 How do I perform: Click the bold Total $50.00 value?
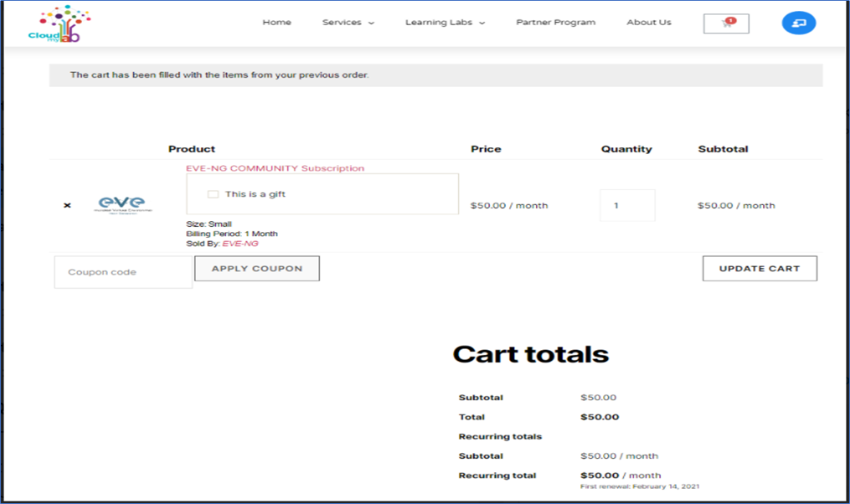600,417
